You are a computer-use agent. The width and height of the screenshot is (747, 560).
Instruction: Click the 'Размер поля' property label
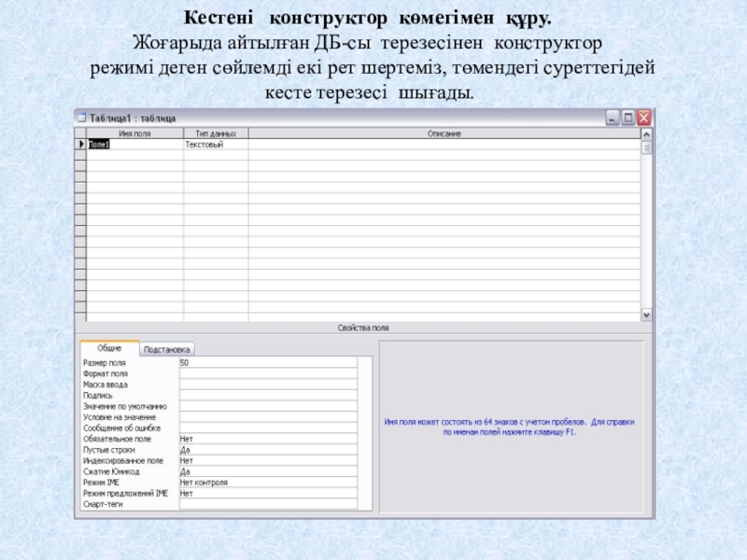(x=105, y=362)
